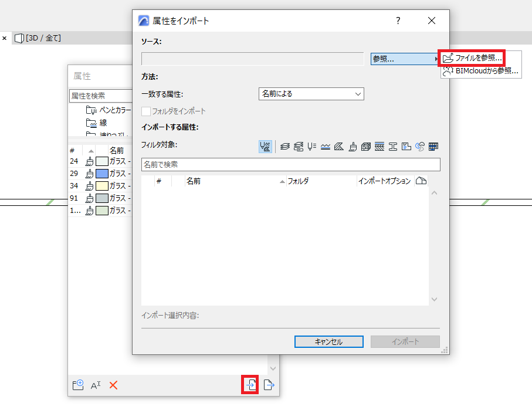Image resolution: width=532 pixels, height=420 pixels.
Task: Choose ファイルを参照... from the menu
Action: (x=472, y=58)
